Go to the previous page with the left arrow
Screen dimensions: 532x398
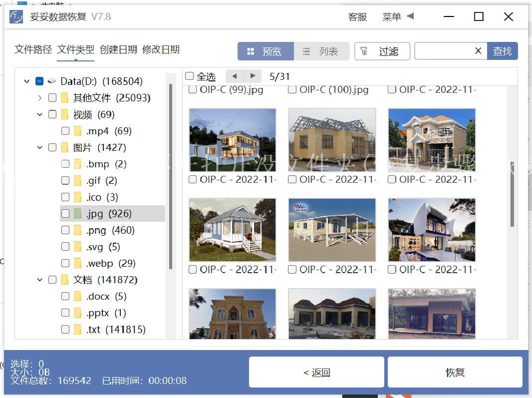point(235,76)
